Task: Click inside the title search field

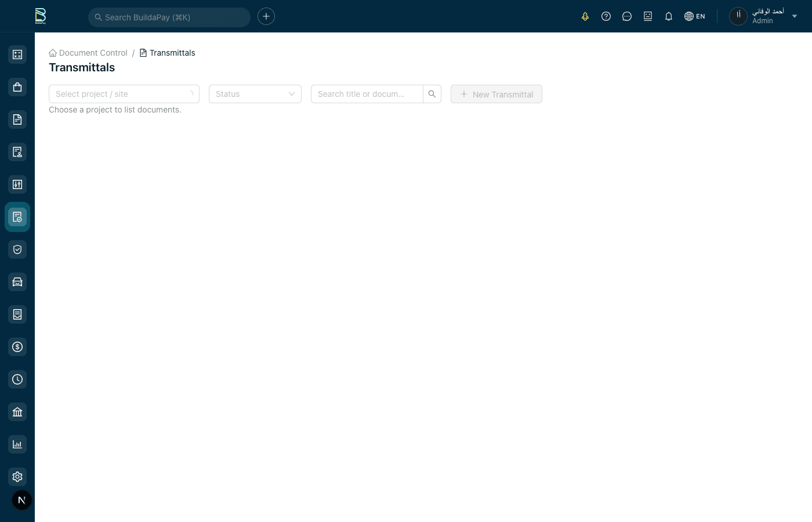Action: coord(367,93)
